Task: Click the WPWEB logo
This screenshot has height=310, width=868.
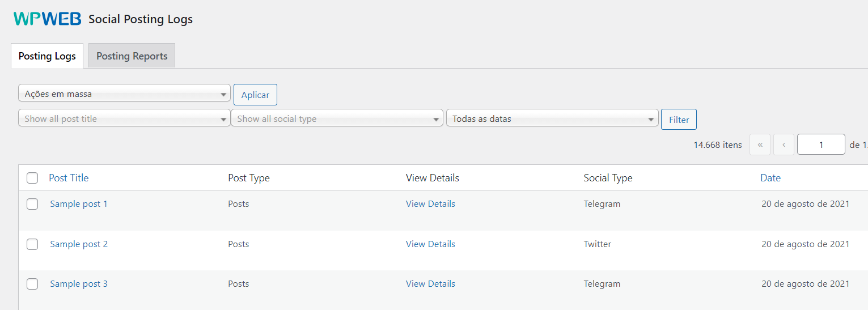Action: tap(48, 19)
